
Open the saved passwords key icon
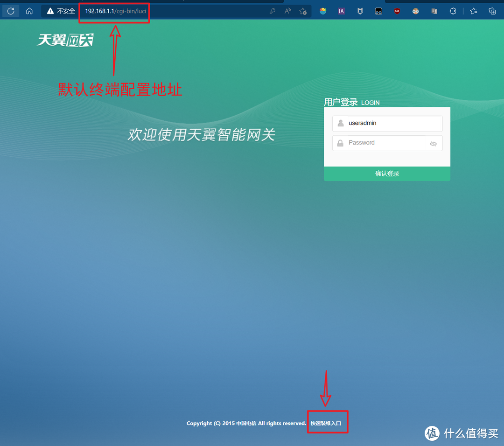[x=273, y=11]
